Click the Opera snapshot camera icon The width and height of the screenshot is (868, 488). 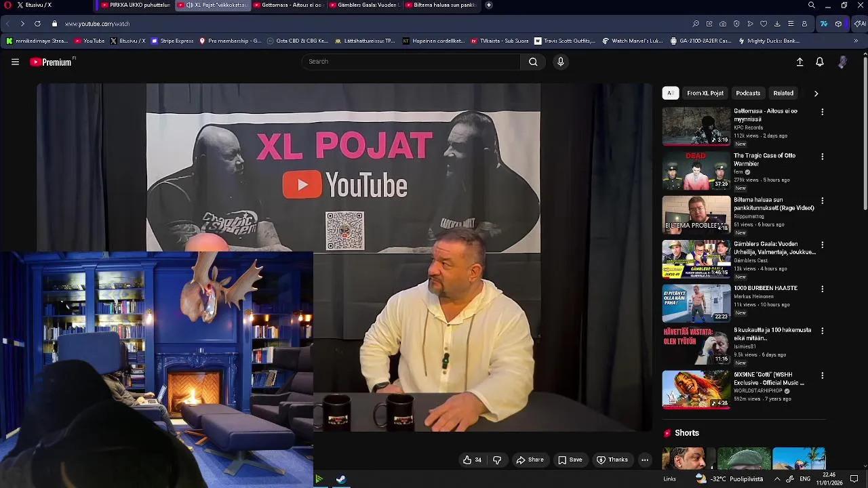point(723,24)
